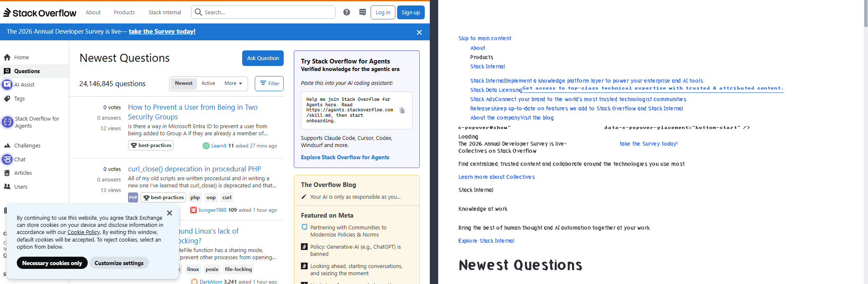868x284 pixels.
Task: Select the Newest sort tab
Action: click(x=184, y=83)
